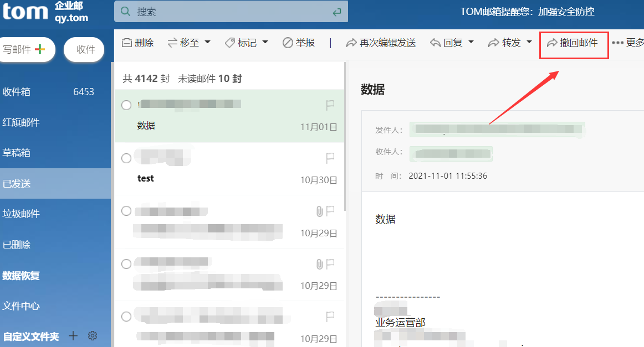Add a custom folder with plus icon
Image resolution: width=644 pixels, height=347 pixels.
click(x=73, y=336)
